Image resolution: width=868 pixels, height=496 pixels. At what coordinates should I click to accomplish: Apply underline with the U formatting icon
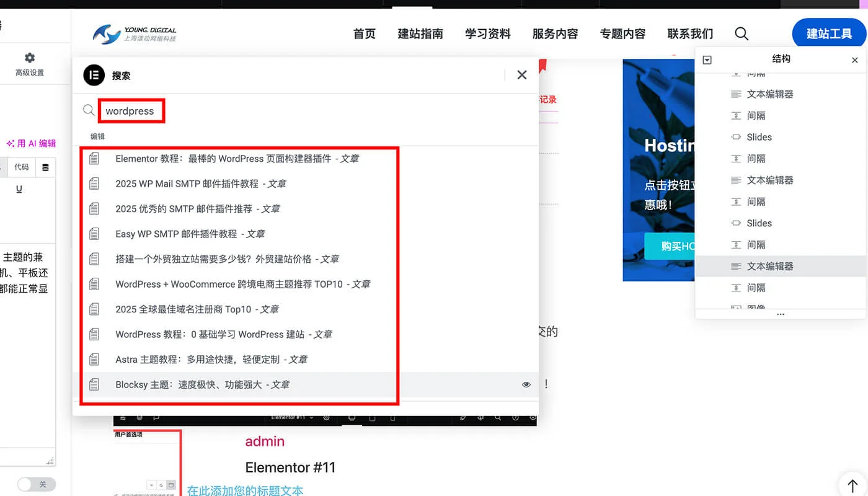tap(18, 187)
